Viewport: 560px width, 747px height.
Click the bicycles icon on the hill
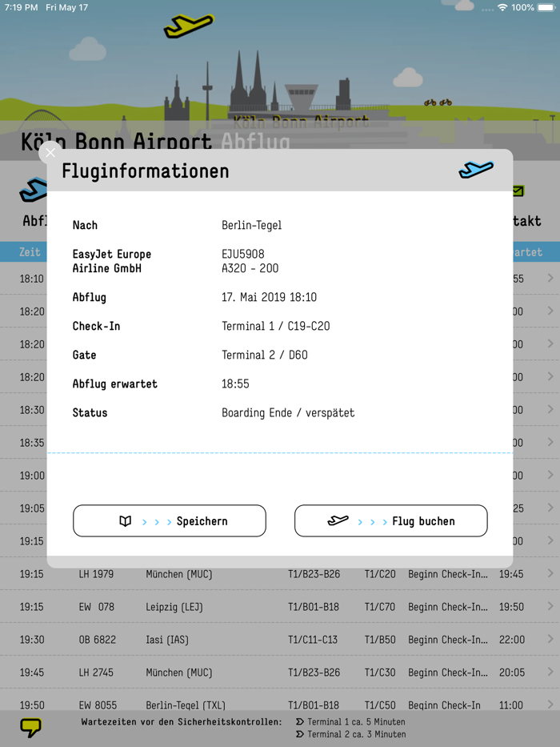pos(438,102)
